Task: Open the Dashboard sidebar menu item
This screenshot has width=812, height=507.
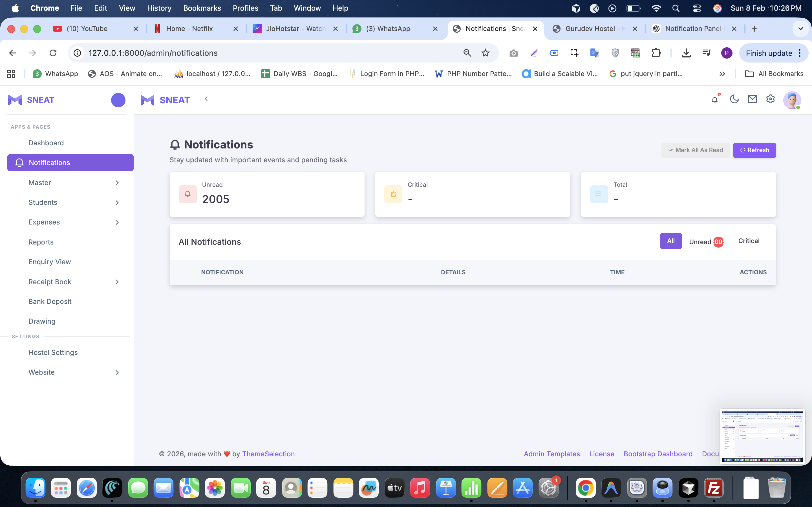Action: (x=46, y=143)
